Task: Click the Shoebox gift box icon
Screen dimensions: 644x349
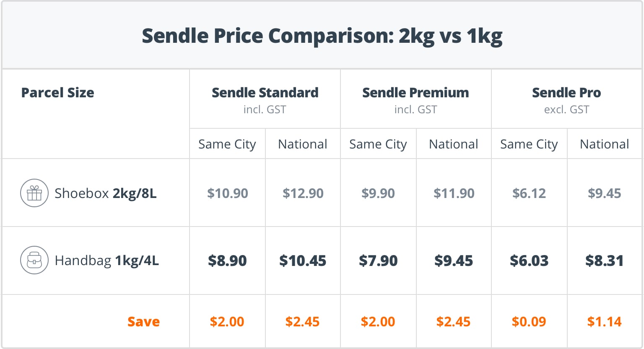Action: tap(34, 193)
